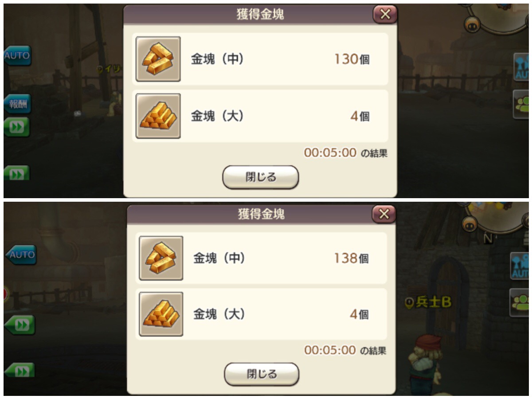The width and height of the screenshot is (532, 399).
Task: Tap upper green fast-forward arrow in top screenshot
Action: coord(17,127)
